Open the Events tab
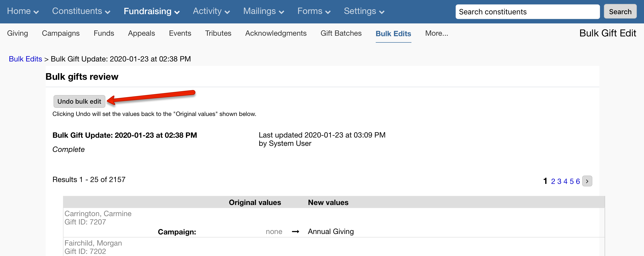Screen dimensions: 644x256 click(x=180, y=33)
